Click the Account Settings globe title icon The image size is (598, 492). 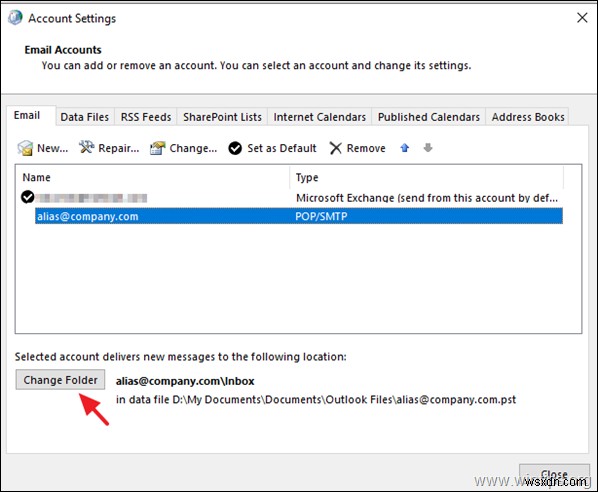click(15, 18)
